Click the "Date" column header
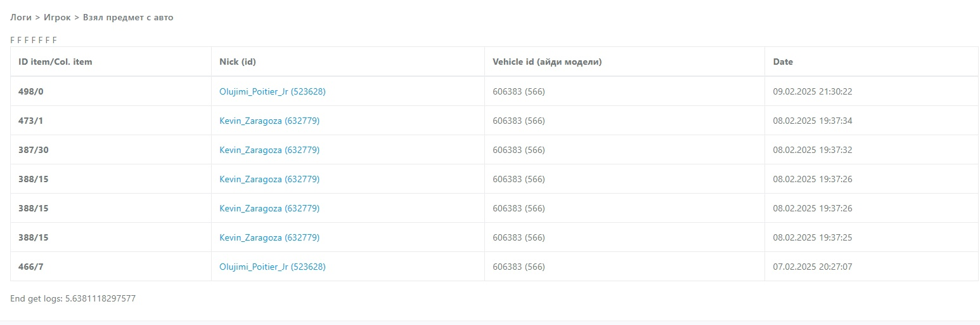980x325 pixels. [x=783, y=62]
